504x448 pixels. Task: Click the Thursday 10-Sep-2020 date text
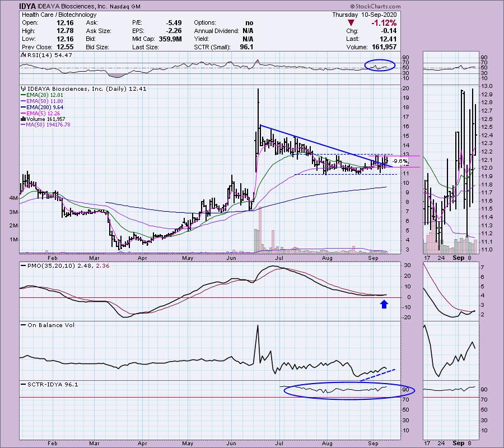click(x=365, y=15)
